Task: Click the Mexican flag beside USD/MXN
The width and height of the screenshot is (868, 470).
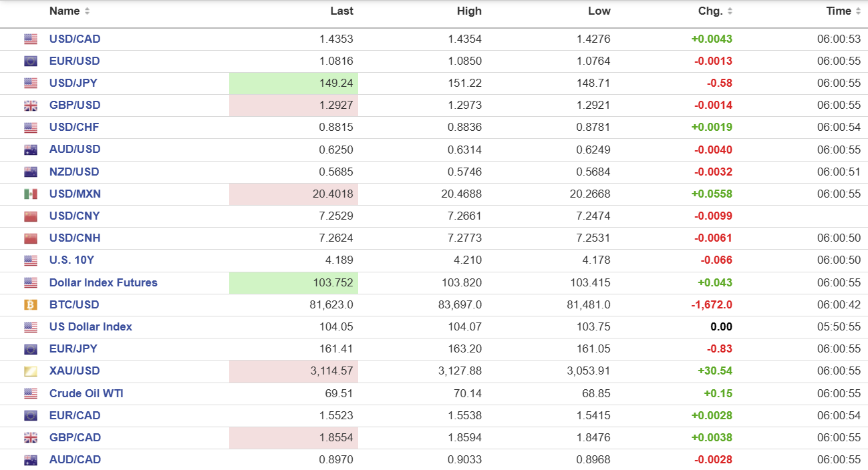Action: click(x=31, y=194)
